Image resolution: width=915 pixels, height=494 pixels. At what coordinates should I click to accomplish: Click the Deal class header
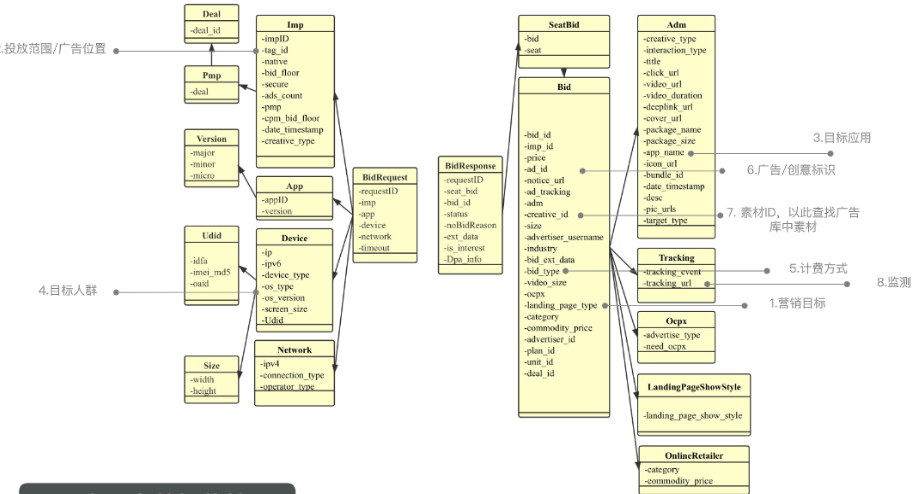pos(212,15)
